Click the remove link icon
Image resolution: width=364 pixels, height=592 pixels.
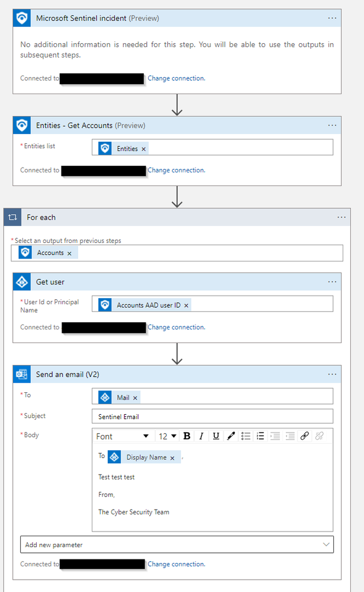(320, 436)
